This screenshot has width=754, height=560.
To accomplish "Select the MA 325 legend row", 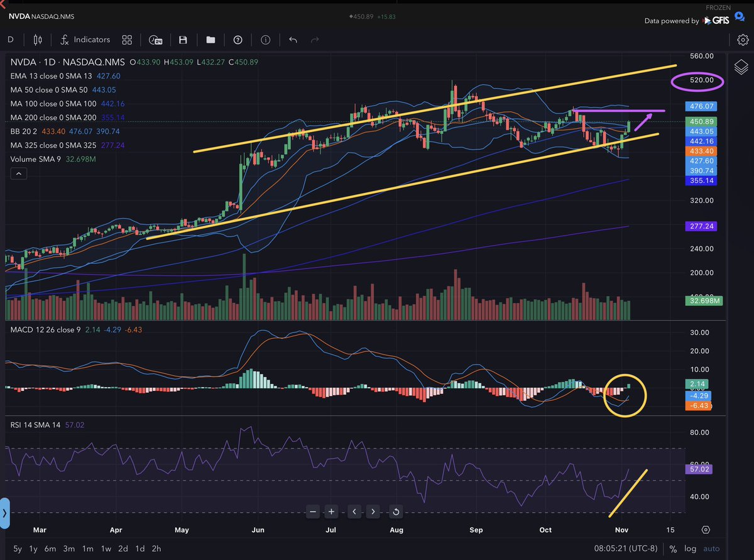I will point(67,145).
